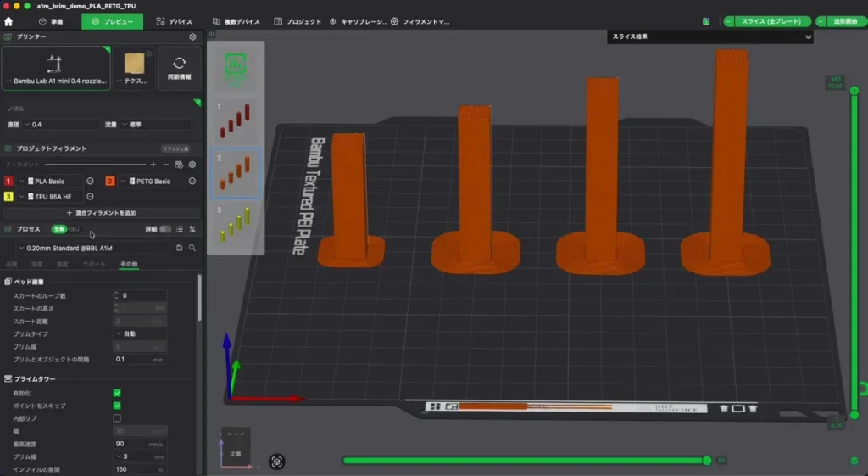Open the nozzle 直径 0.4 dropdown

coord(61,125)
